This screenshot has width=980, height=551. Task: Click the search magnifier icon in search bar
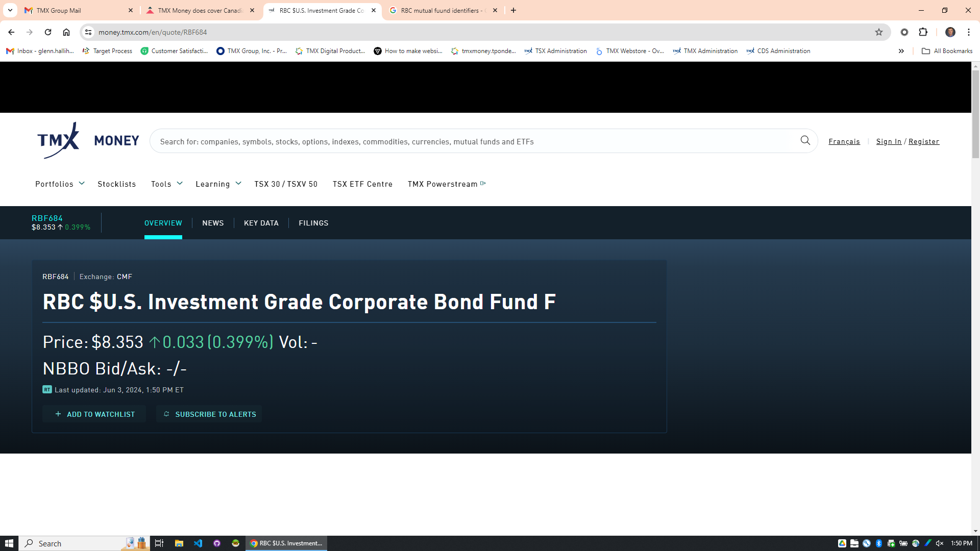coord(805,140)
